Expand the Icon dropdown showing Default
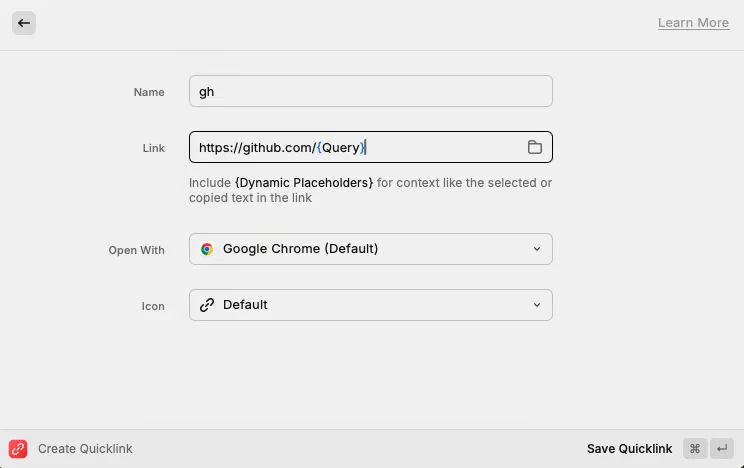Image resolution: width=744 pixels, height=468 pixels. [370, 305]
